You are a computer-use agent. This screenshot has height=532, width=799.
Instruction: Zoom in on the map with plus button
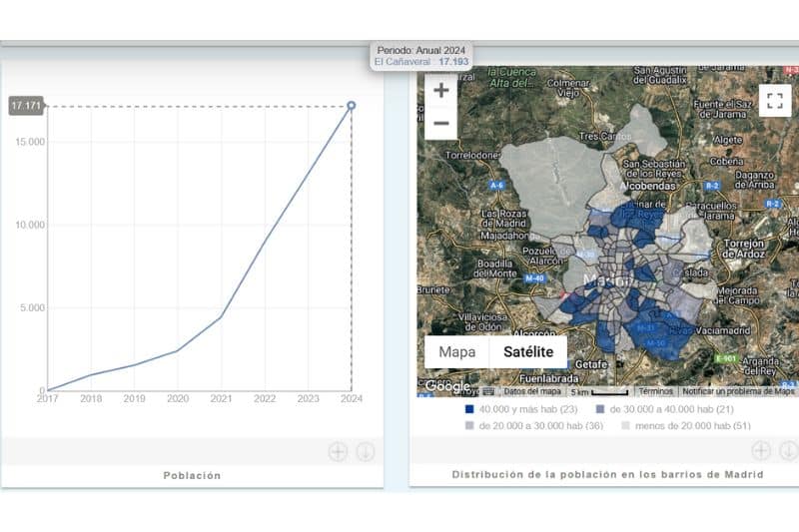(440, 90)
